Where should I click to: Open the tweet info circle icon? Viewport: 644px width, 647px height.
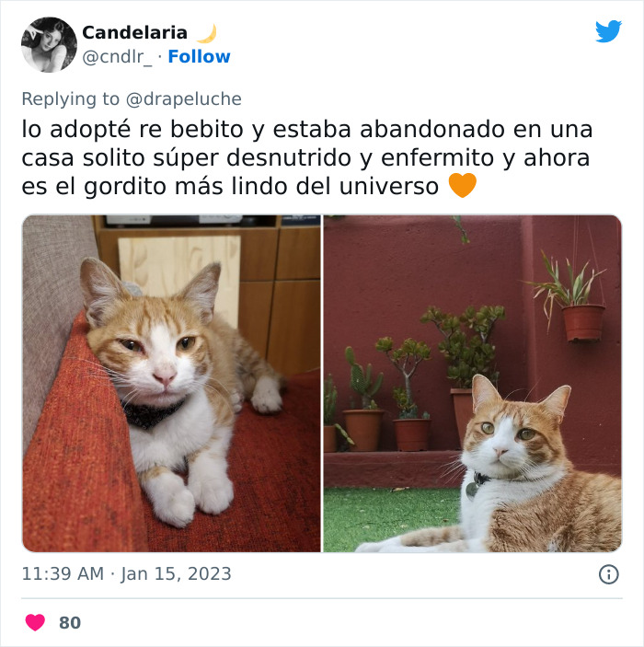[x=608, y=574]
